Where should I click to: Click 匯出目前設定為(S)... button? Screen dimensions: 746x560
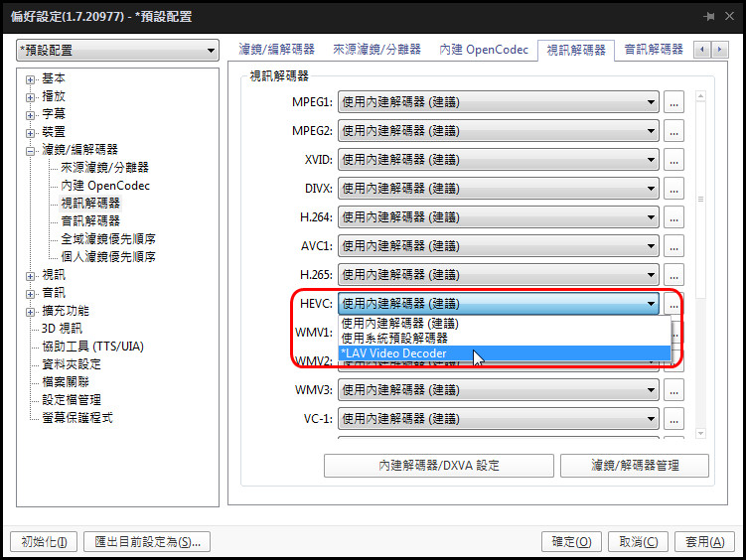point(147,542)
